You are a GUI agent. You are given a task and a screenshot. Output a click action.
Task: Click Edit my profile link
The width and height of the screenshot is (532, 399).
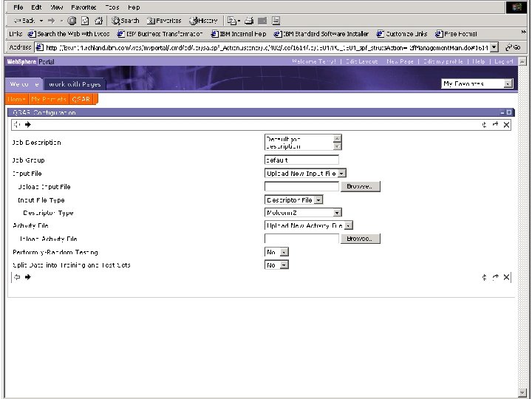pyautogui.click(x=443, y=61)
